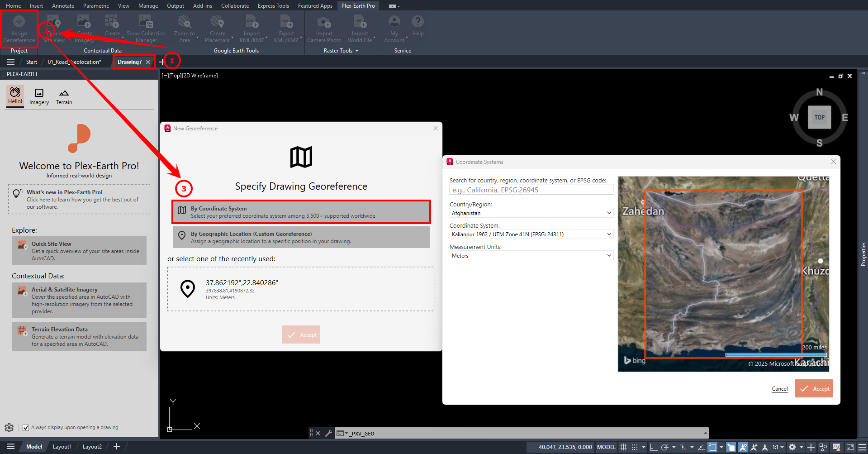Image resolution: width=868 pixels, height=454 pixels.
Task: Open Show Collection Manager tool
Action: point(146,29)
